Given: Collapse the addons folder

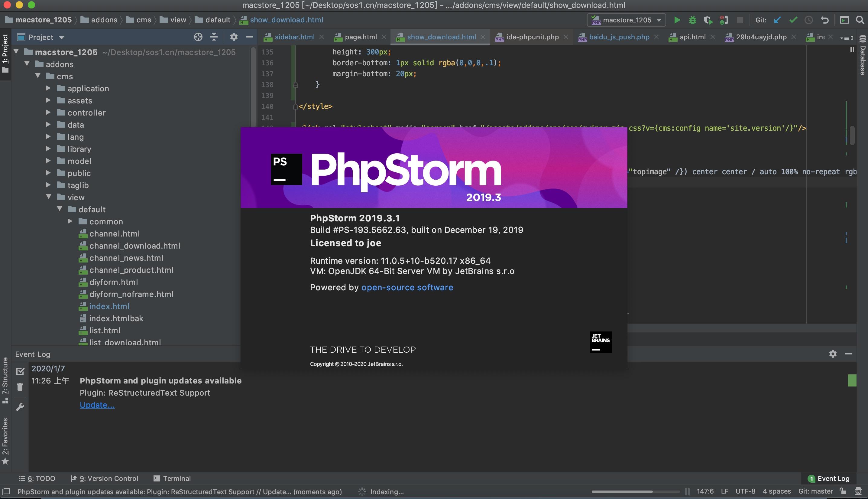Looking at the screenshot, I should [27, 64].
